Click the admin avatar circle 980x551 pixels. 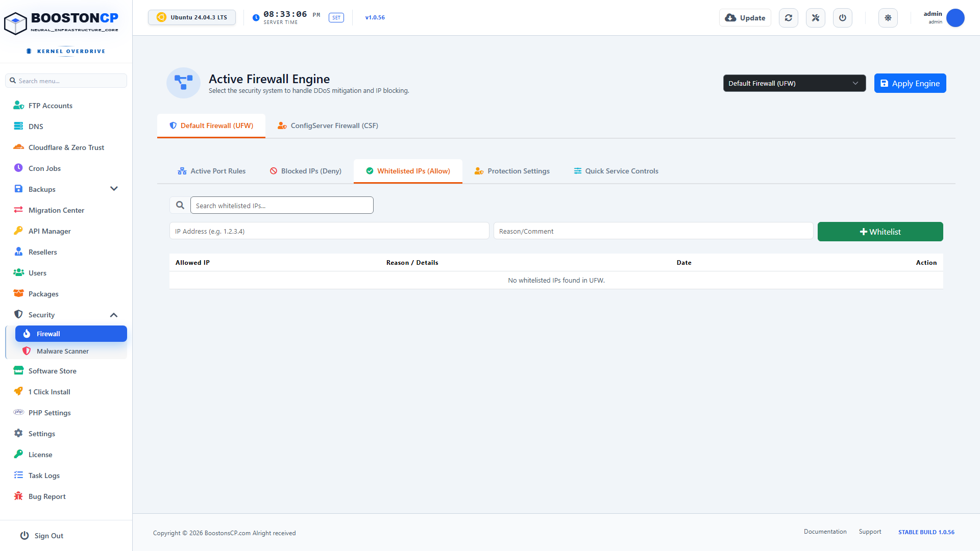955,18
